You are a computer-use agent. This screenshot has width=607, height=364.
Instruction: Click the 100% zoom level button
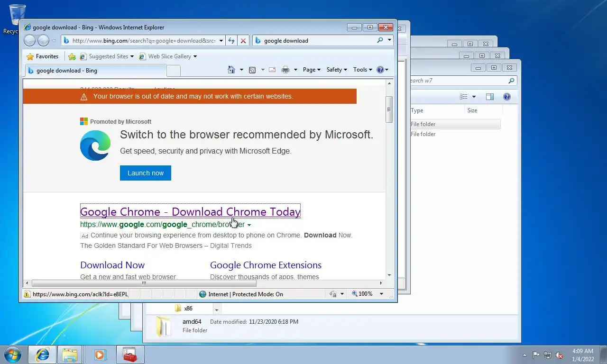tap(362, 294)
